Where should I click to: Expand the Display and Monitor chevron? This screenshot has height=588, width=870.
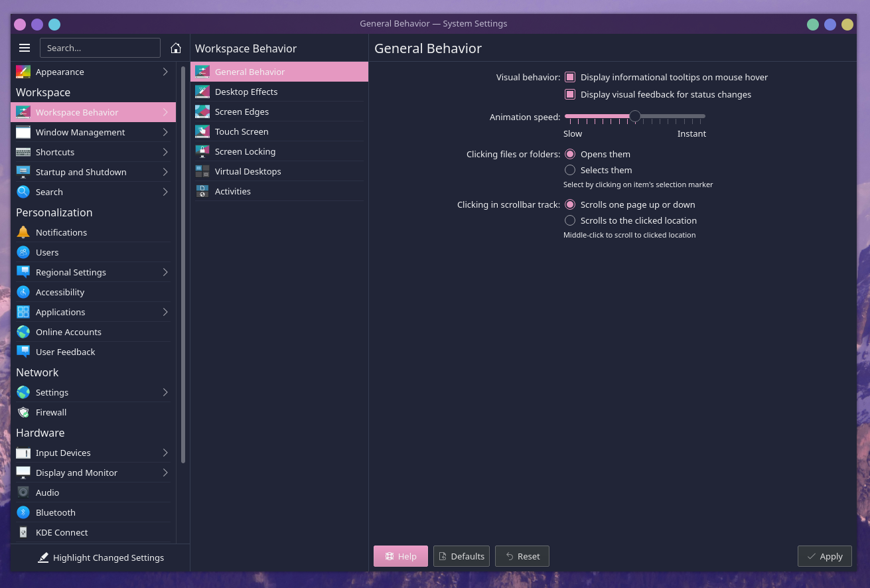[165, 473]
